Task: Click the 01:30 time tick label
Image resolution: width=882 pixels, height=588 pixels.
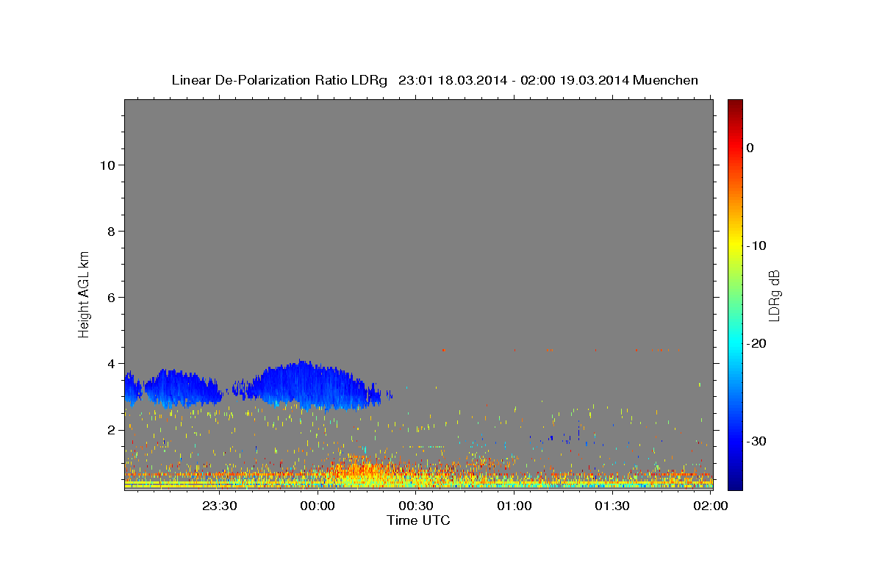Action: tap(612, 506)
